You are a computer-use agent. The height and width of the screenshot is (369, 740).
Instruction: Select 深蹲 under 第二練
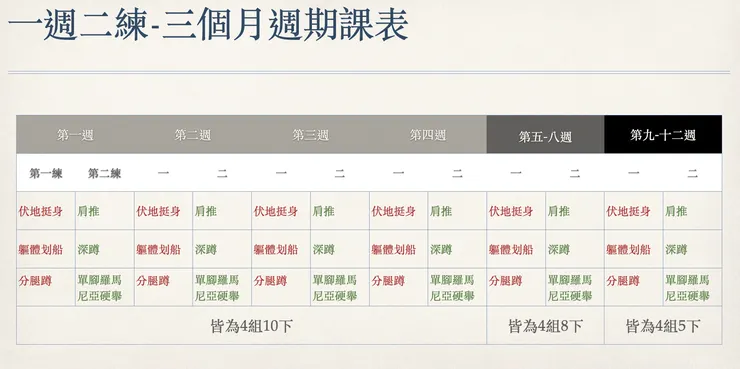[89, 250]
